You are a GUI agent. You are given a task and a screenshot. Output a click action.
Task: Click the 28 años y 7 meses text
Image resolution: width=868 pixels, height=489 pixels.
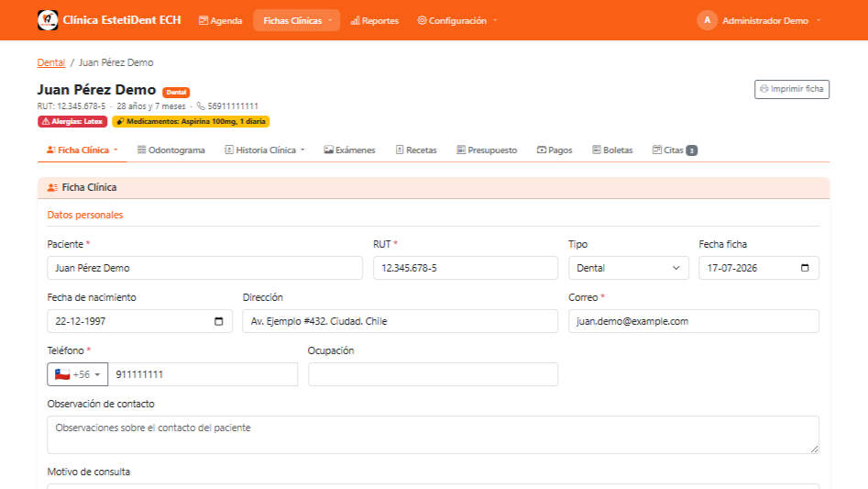151,106
